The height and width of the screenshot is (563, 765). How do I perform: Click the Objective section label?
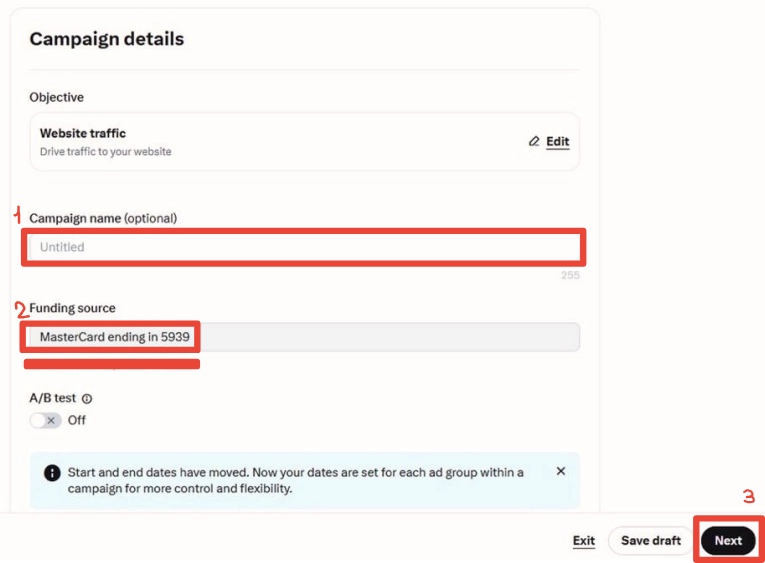click(x=57, y=97)
